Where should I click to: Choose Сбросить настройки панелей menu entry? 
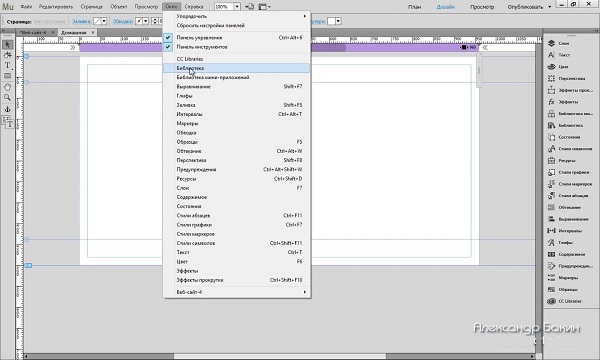coord(237,25)
